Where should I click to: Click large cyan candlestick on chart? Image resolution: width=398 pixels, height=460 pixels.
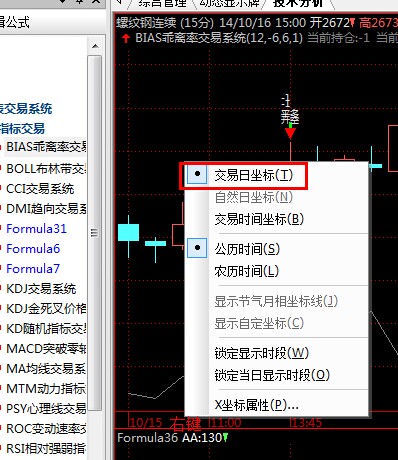(129, 232)
